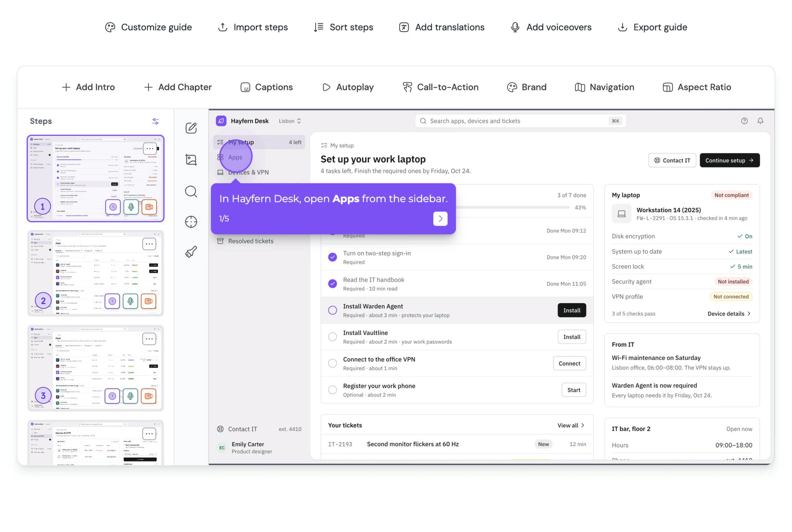Click Add Intro in the editor toolbar

tap(88, 87)
